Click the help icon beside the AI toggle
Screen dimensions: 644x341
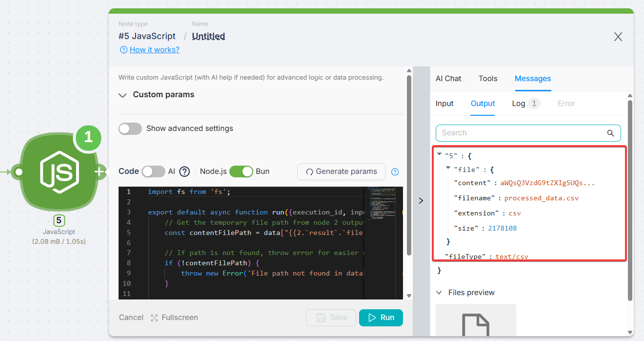point(184,171)
